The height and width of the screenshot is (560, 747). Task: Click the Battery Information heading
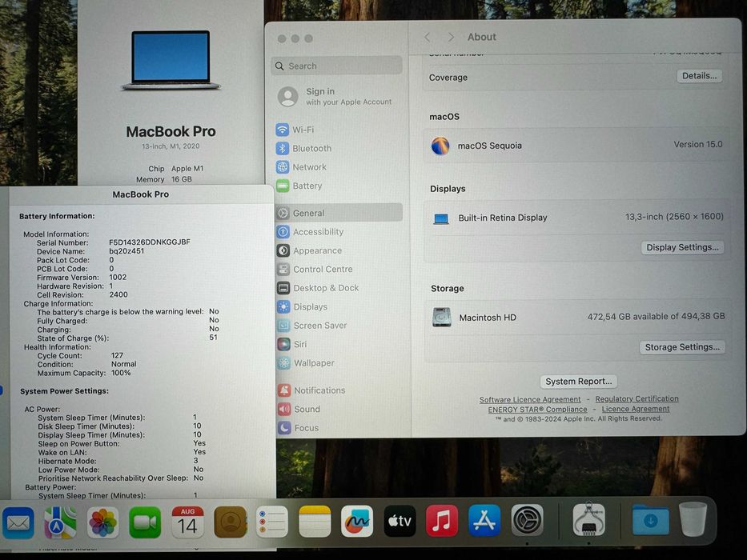(x=57, y=216)
